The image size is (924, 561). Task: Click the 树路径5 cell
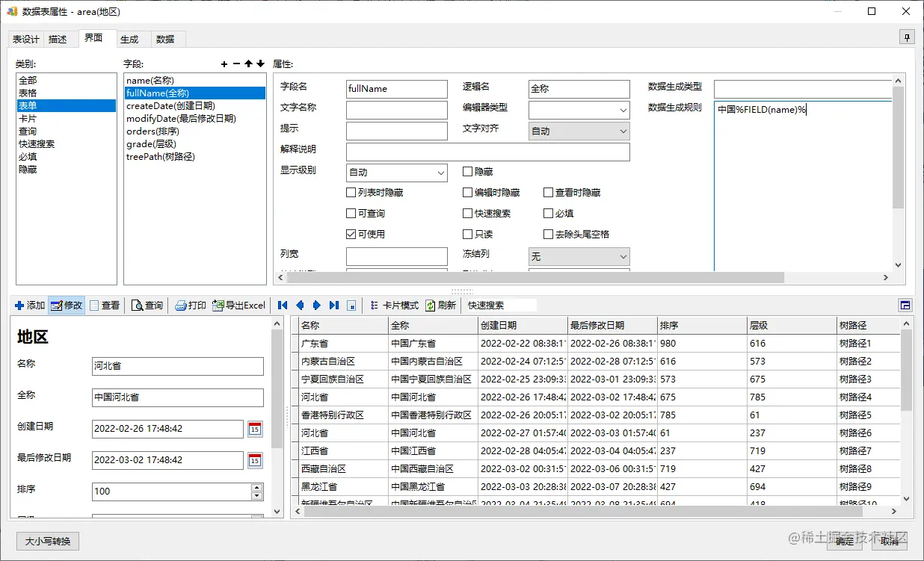(869, 415)
